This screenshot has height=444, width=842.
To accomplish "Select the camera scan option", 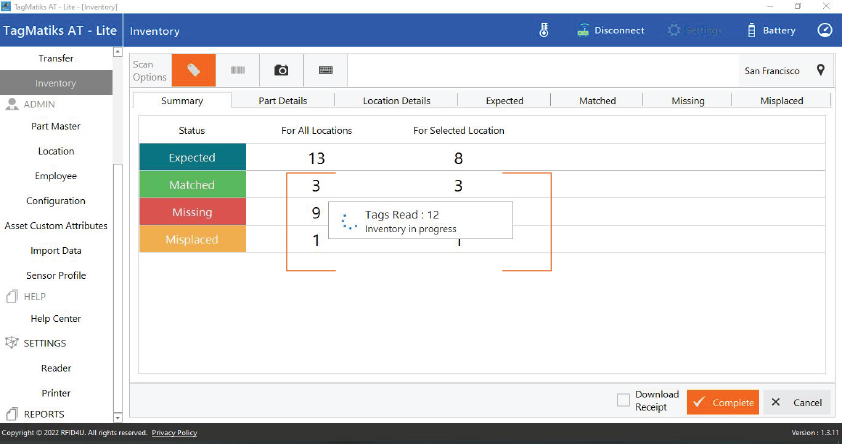I will coord(282,70).
